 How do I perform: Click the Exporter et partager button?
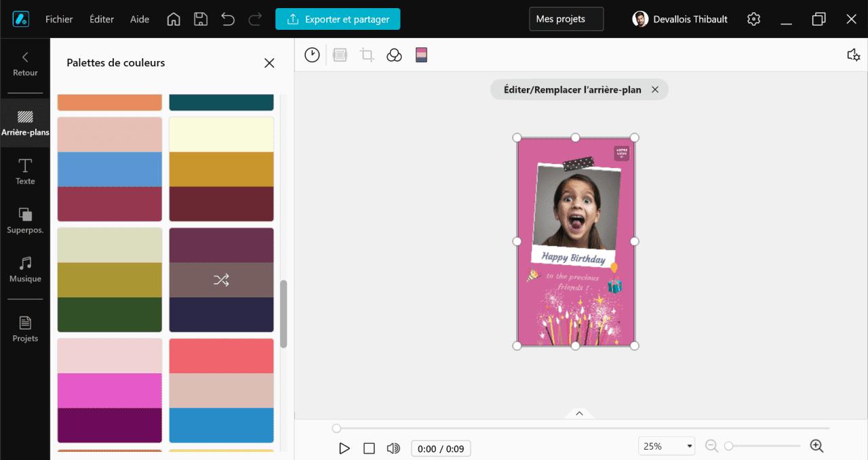tap(338, 19)
